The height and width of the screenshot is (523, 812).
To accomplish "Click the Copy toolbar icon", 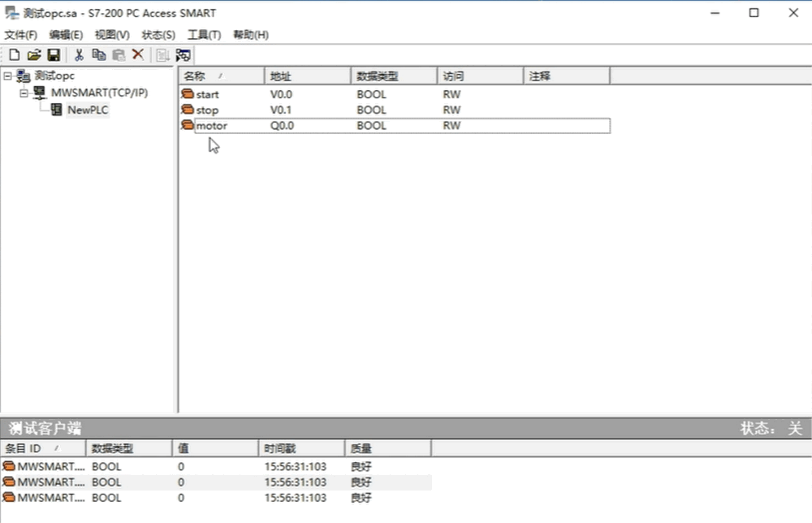I will (98, 55).
